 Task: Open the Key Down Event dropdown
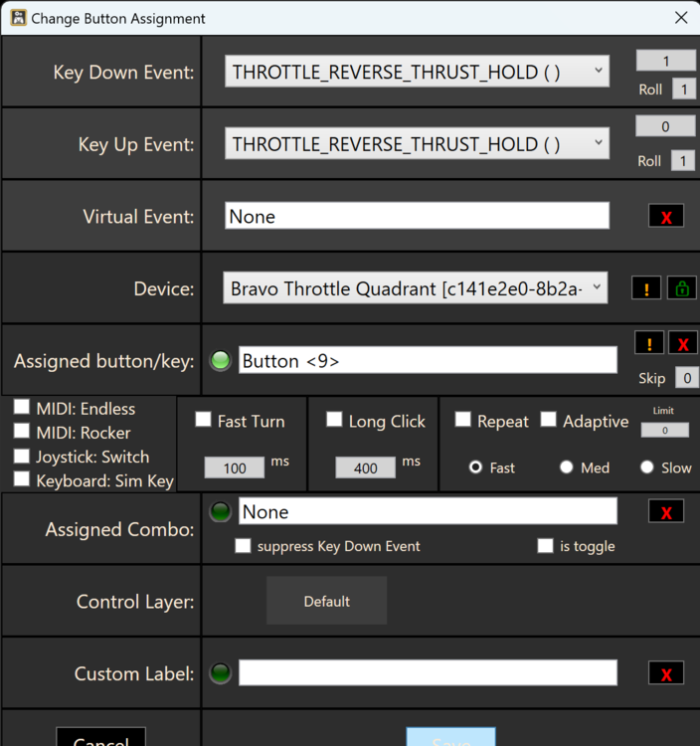click(417, 72)
